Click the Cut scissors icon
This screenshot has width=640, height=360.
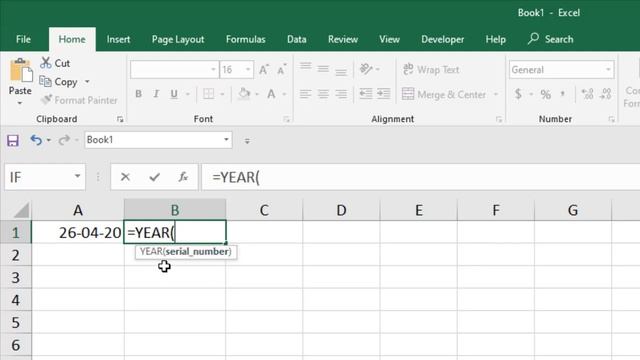46,63
